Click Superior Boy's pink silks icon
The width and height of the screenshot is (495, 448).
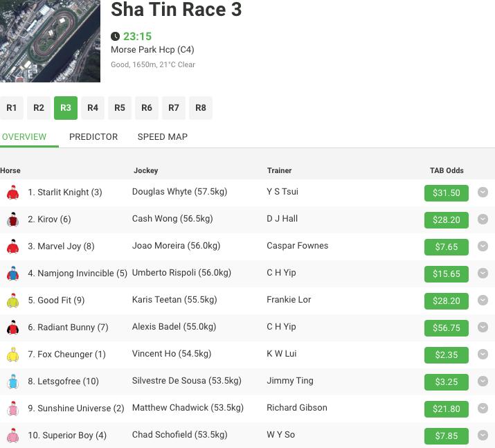12,436
